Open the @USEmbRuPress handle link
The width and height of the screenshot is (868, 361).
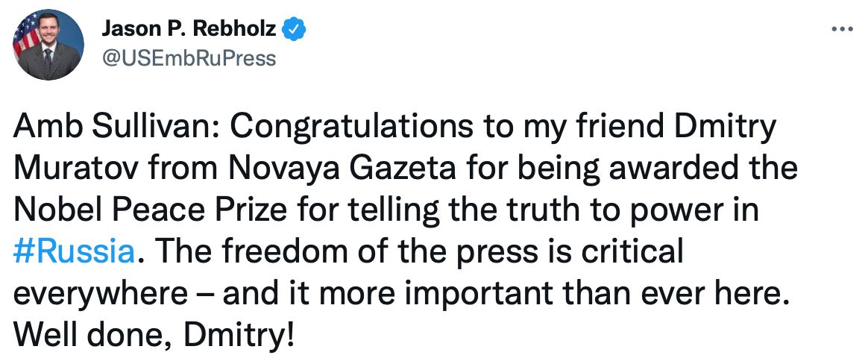(x=189, y=57)
